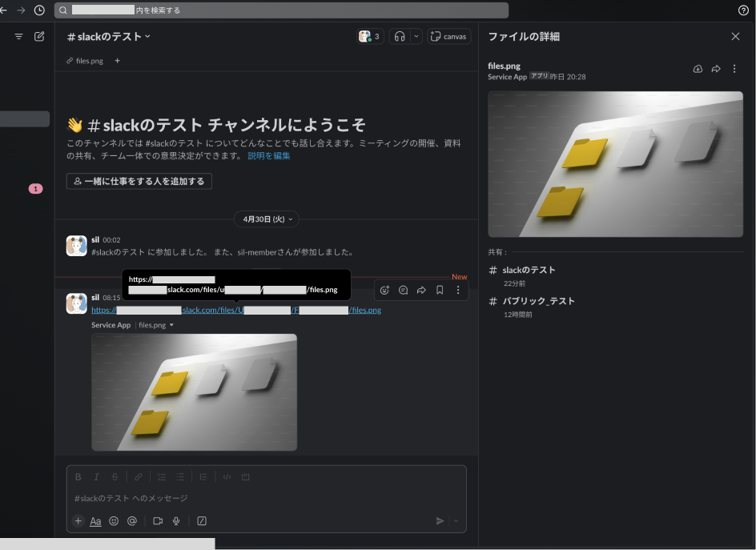Click the 一緒に仕事をする人を追加する button

pyautogui.click(x=139, y=181)
